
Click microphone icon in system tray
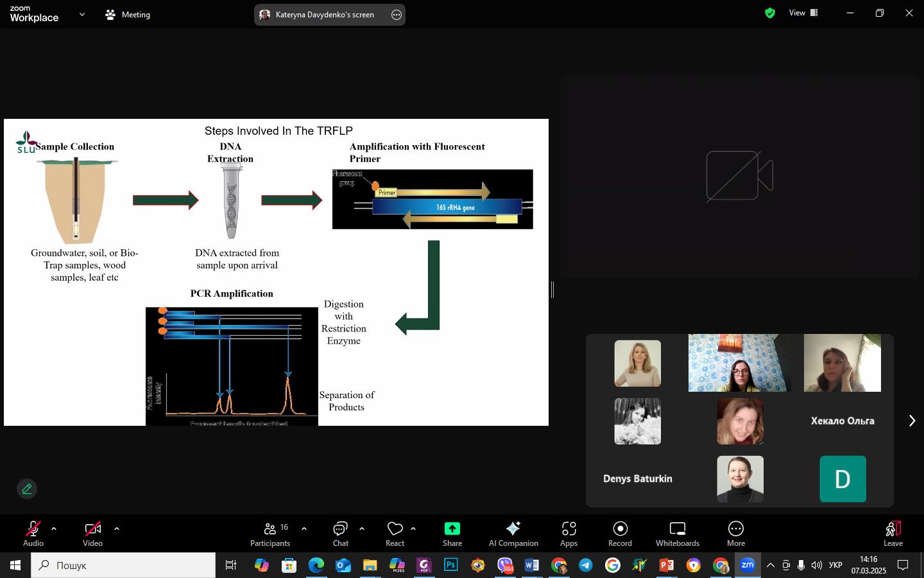(801, 565)
